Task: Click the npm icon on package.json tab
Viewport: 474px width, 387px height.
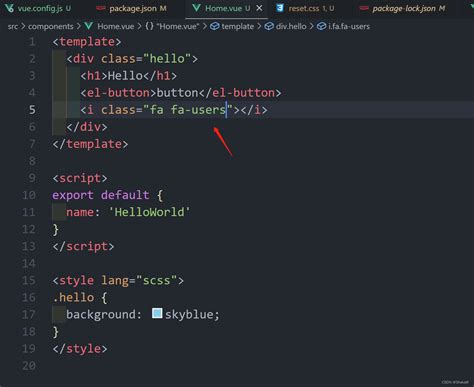Action: 101,8
